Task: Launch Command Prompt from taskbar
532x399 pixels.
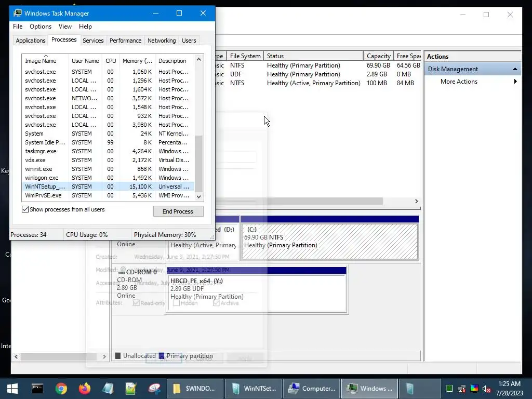Action: [x=37, y=388]
